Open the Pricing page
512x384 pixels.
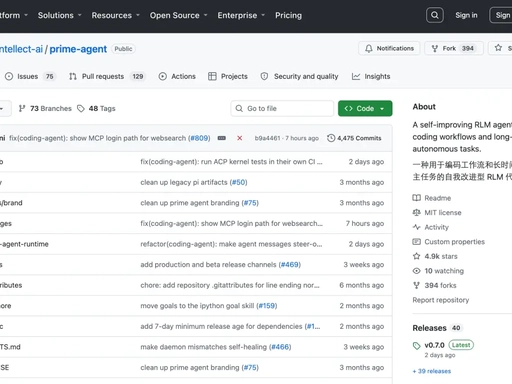(x=288, y=15)
